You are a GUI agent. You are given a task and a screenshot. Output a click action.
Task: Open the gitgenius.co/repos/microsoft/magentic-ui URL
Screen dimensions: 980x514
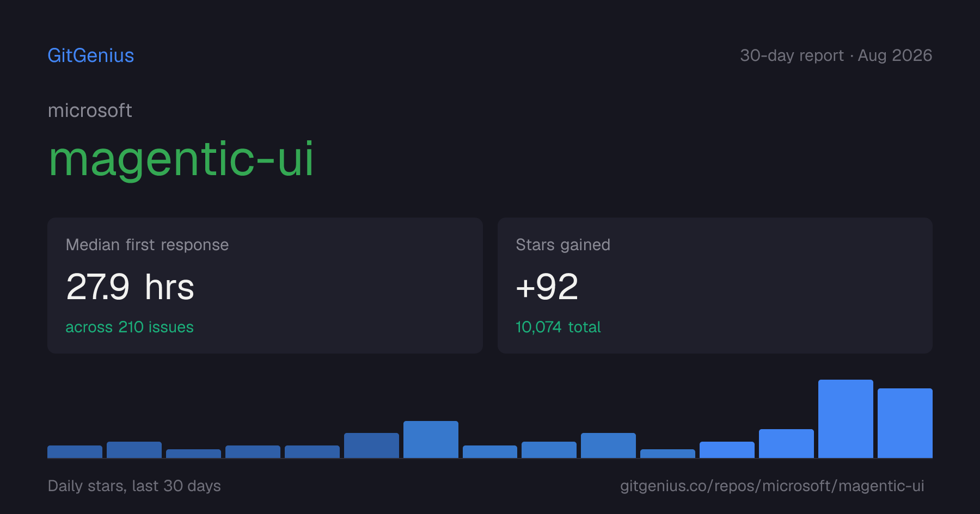[772, 486]
